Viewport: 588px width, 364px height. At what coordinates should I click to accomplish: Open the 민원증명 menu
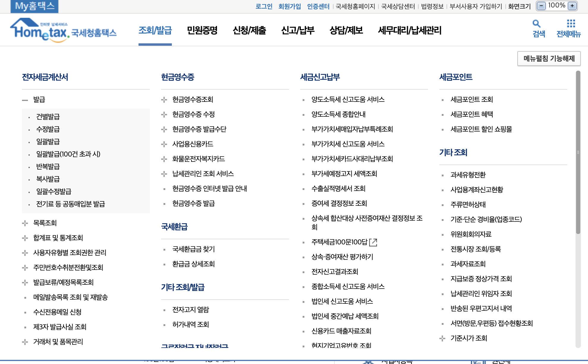pos(202,30)
